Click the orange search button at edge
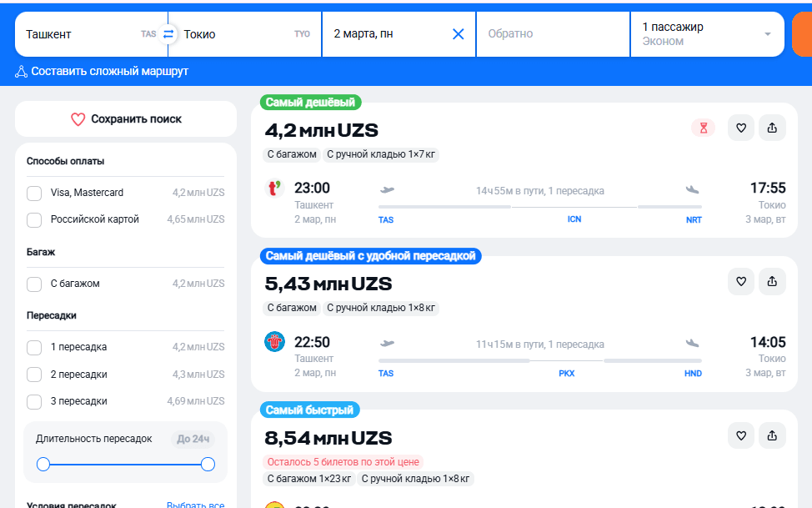The height and width of the screenshot is (508, 812). coord(802,34)
